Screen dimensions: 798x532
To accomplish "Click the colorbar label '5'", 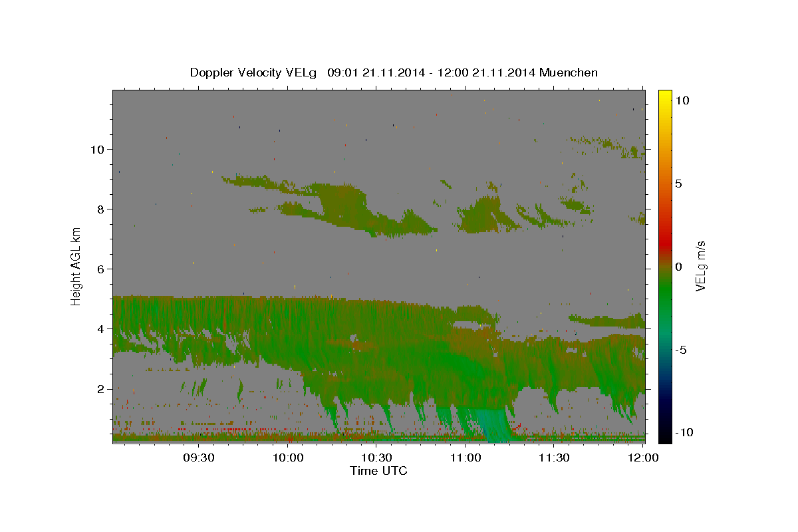I will pyautogui.click(x=678, y=184).
